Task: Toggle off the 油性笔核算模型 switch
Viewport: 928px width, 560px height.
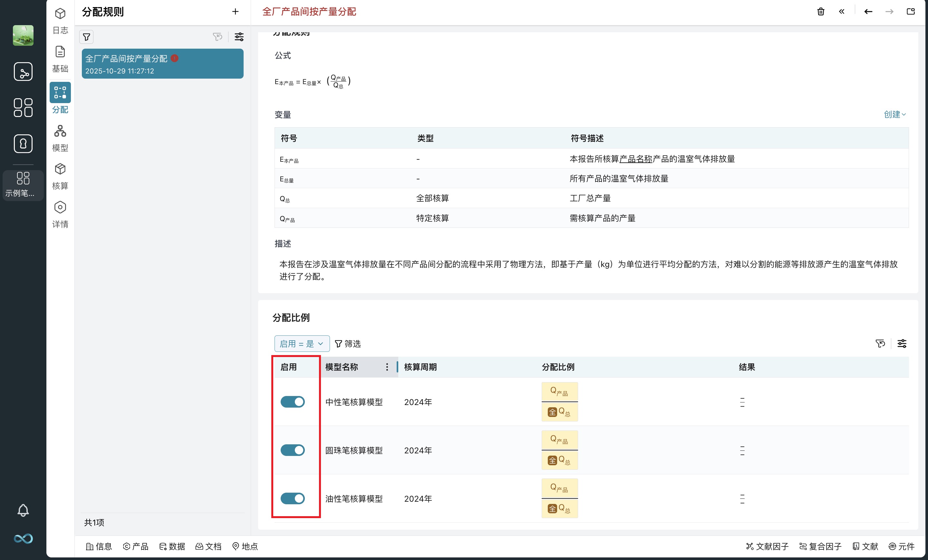Action: tap(293, 498)
